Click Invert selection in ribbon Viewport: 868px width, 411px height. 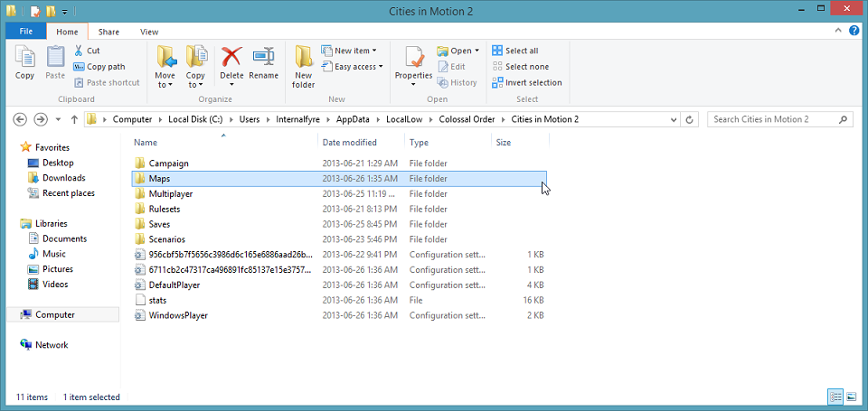[527, 82]
